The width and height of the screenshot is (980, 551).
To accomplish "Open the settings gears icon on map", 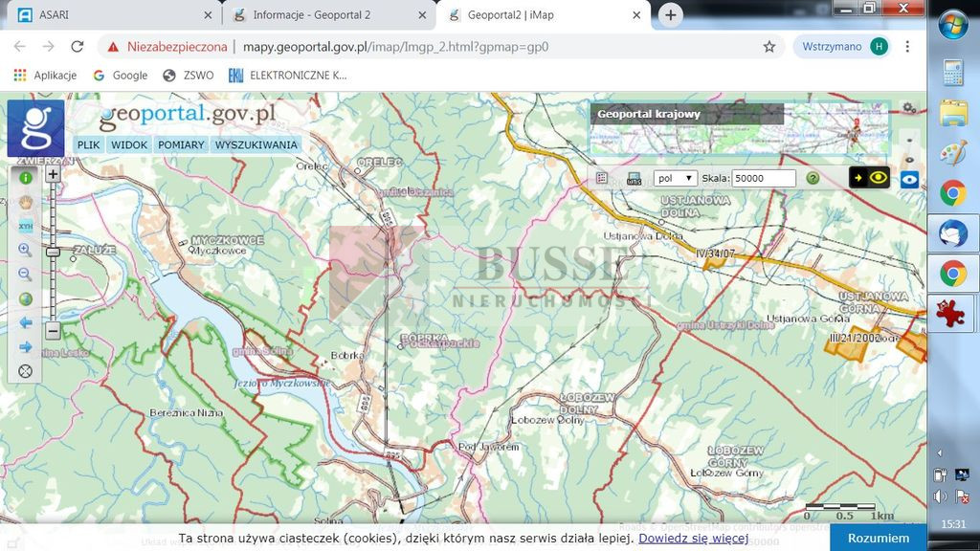I will click(x=909, y=109).
